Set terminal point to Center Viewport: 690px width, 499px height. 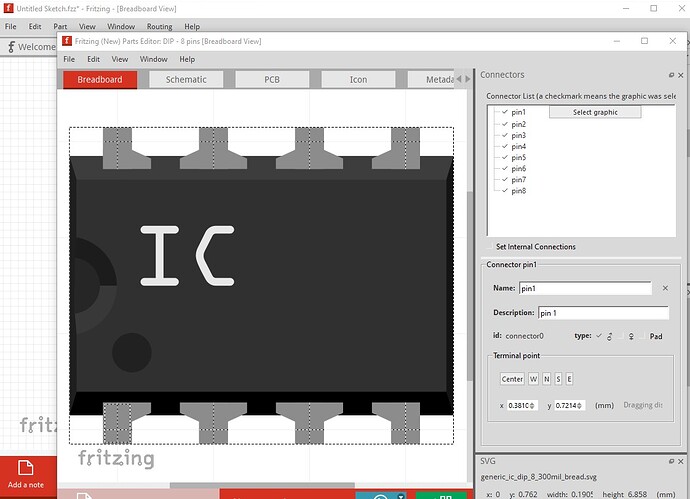pos(512,379)
